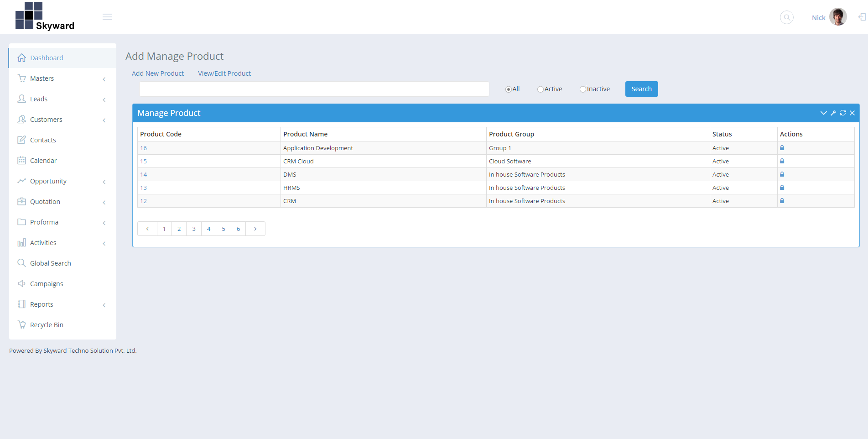Open the Calendar section icon in sidebar
The height and width of the screenshot is (439, 868).
click(x=22, y=161)
